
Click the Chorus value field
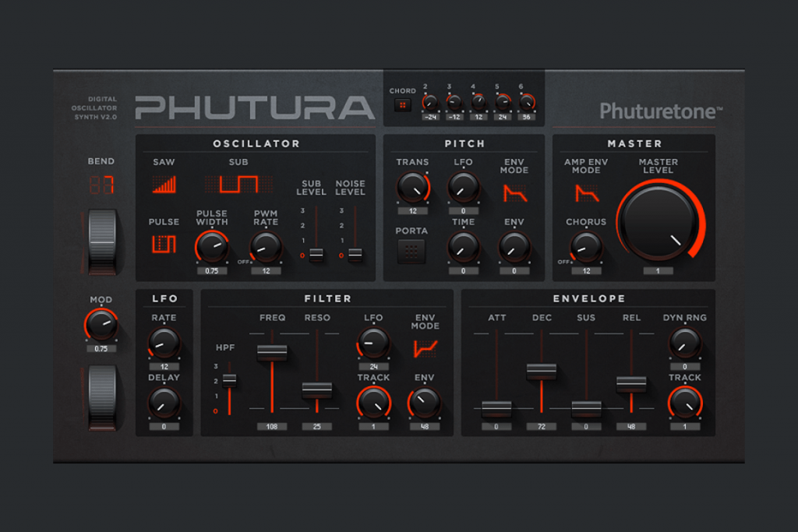(x=586, y=271)
